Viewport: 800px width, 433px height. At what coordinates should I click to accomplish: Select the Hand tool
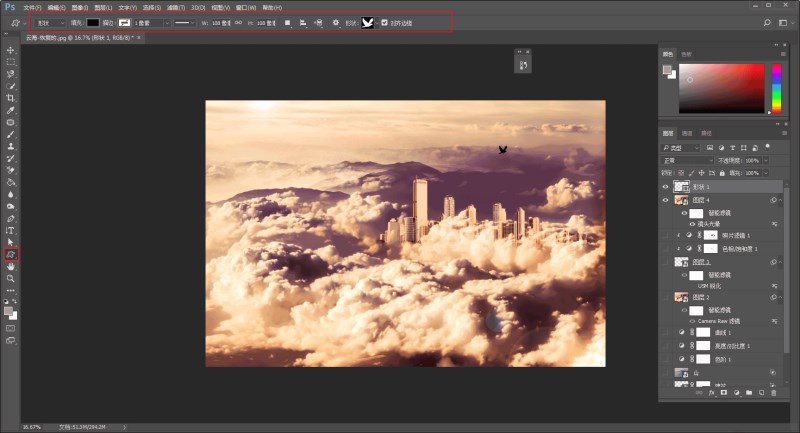(x=11, y=267)
